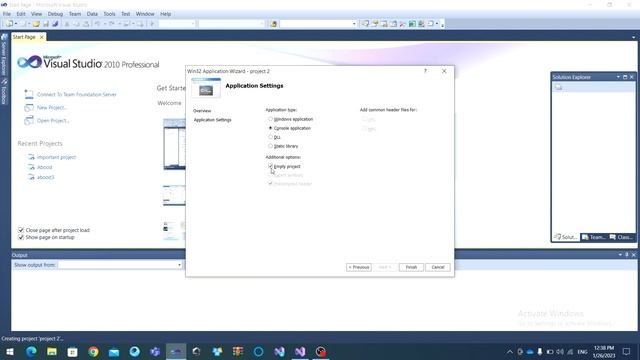Open the Help menu
This screenshot has width=640, height=360.
click(165, 14)
